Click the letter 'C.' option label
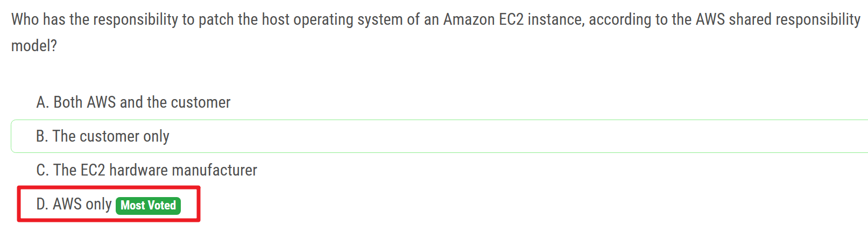Screen dimensions: 868x231 (42, 170)
